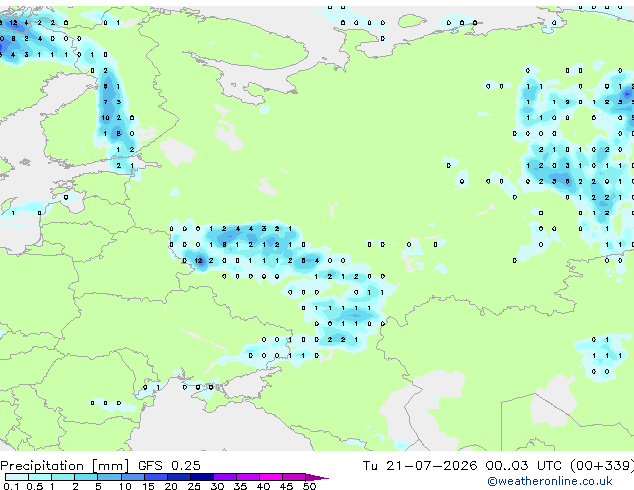634x490 pixels.
Task: Select the 5–10 mm legend color box
Action: tap(109, 477)
